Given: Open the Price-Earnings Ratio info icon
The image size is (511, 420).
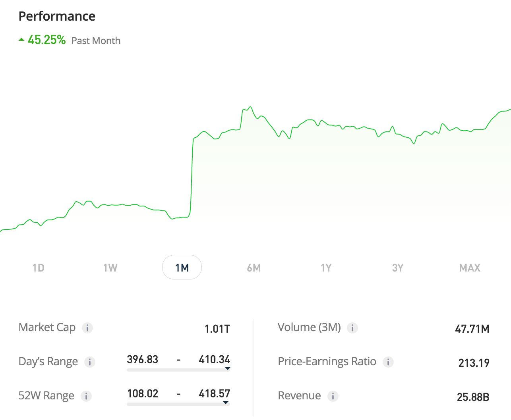Looking at the screenshot, I should tap(388, 362).
